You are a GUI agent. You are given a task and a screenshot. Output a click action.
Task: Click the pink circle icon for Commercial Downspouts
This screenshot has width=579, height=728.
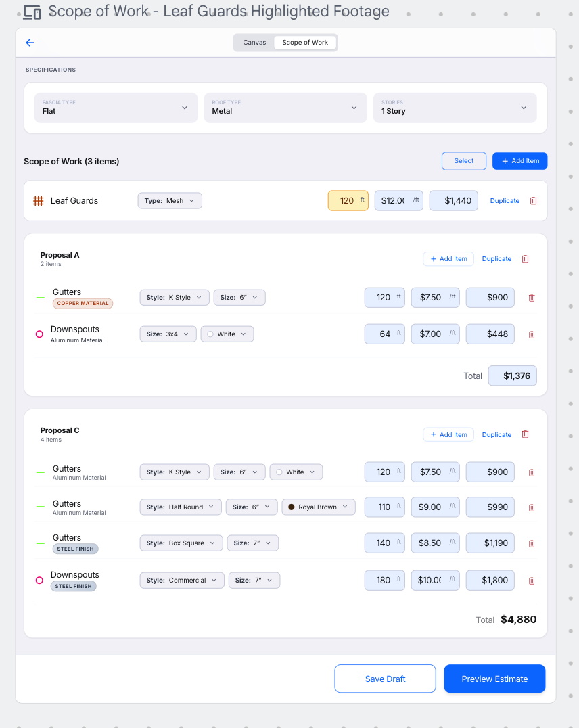[x=39, y=581]
